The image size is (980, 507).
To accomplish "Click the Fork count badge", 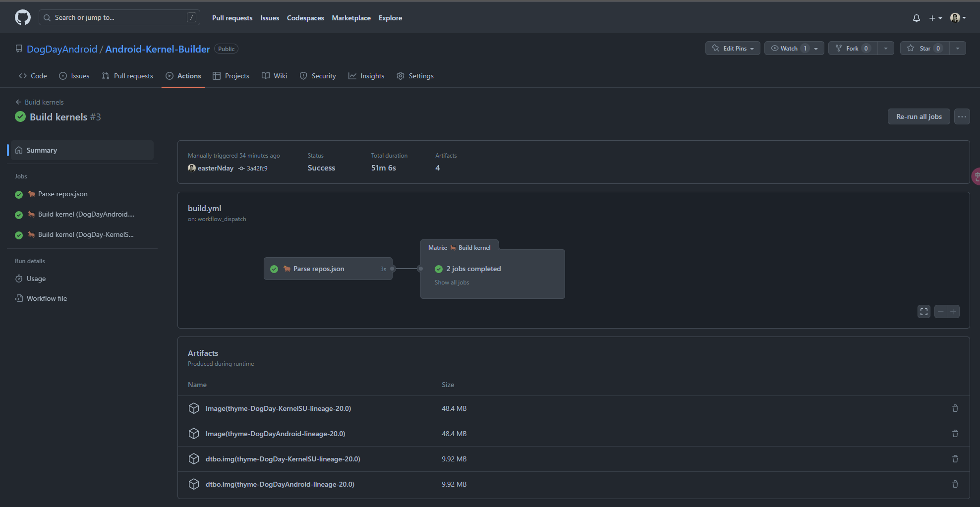I will (x=866, y=48).
